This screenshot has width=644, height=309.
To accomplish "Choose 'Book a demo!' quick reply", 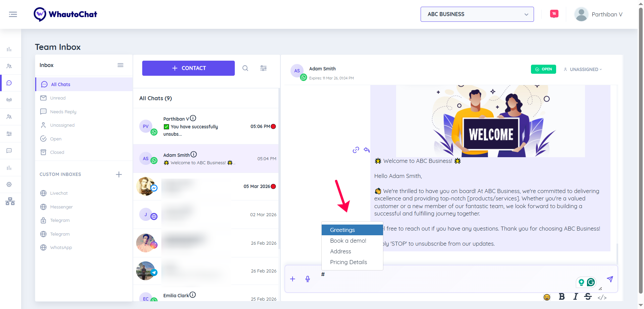I will coord(348,241).
